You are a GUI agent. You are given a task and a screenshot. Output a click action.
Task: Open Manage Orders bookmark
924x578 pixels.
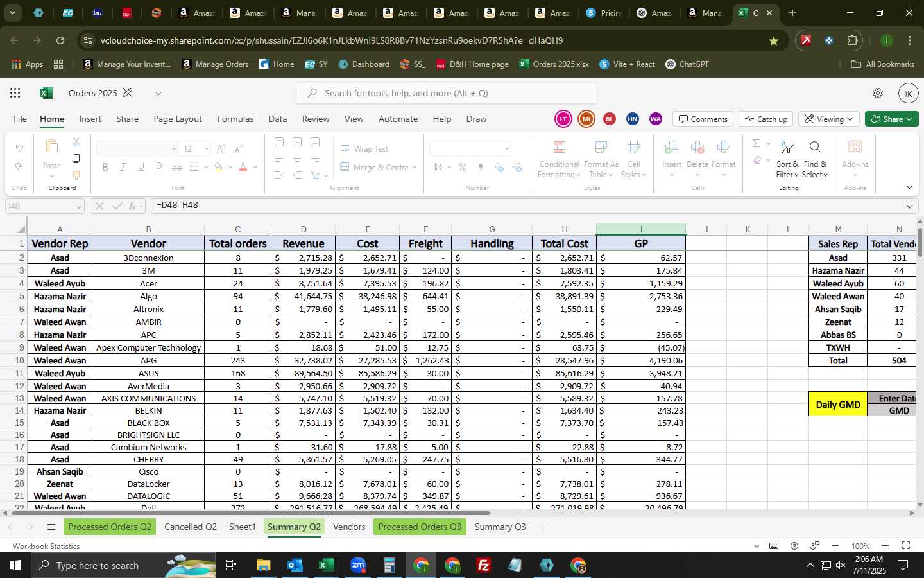pos(215,64)
